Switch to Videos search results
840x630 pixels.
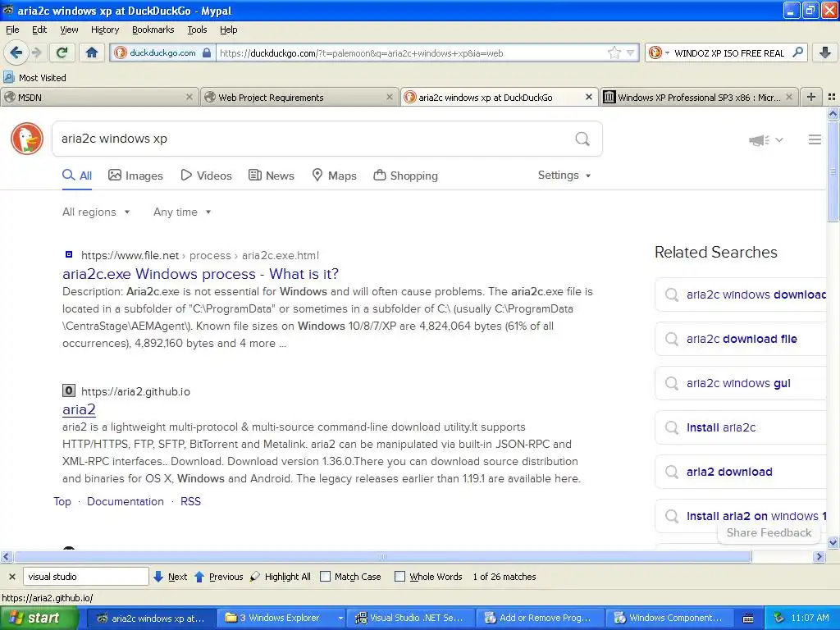pyautogui.click(x=206, y=176)
